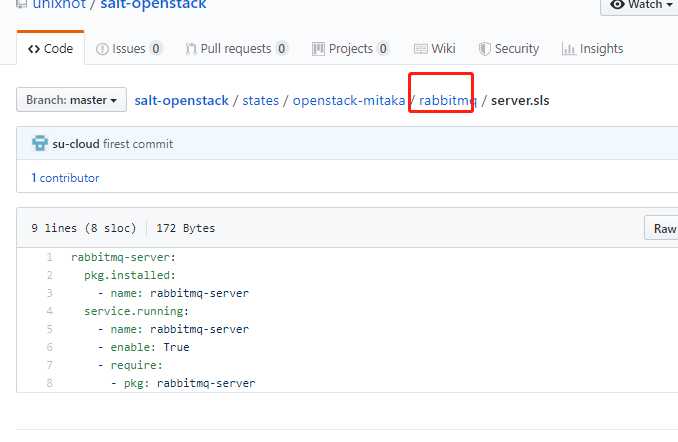
Task: Click the 'pkg.installed:' code line
Action: [129, 275]
